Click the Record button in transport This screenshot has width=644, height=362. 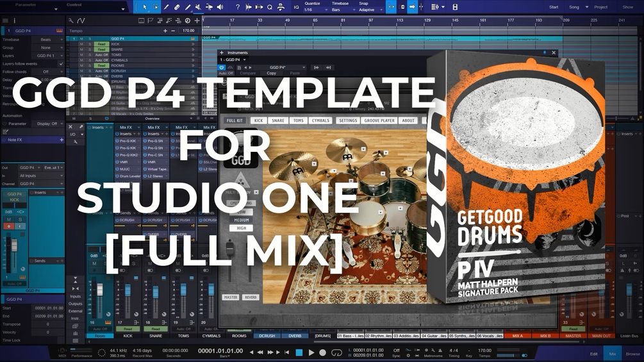tap(323, 352)
